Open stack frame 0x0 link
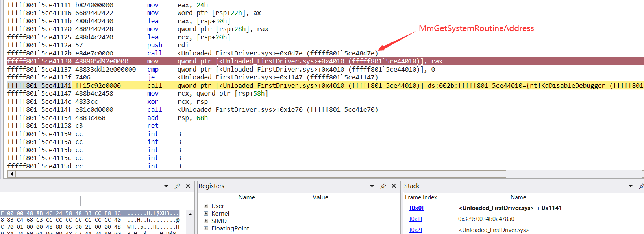The image size is (644, 234). (416, 208)
